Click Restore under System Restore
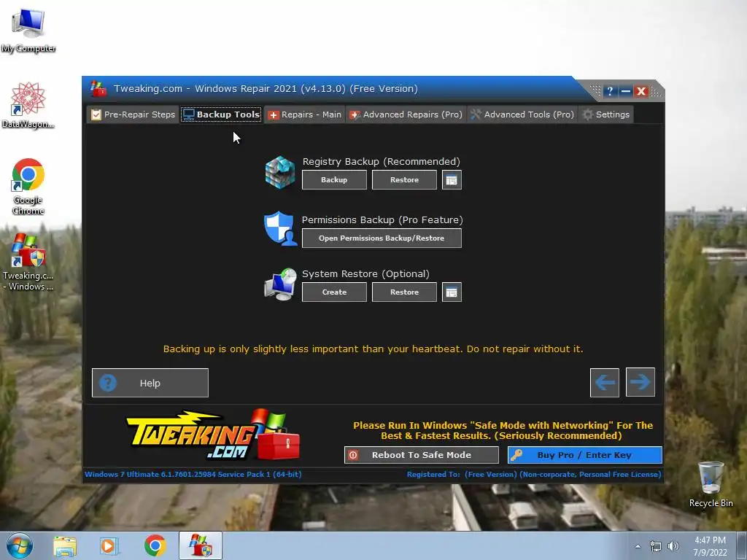Image resolution: width=747 pixels, height=560 pixels. tap(404, 292)
